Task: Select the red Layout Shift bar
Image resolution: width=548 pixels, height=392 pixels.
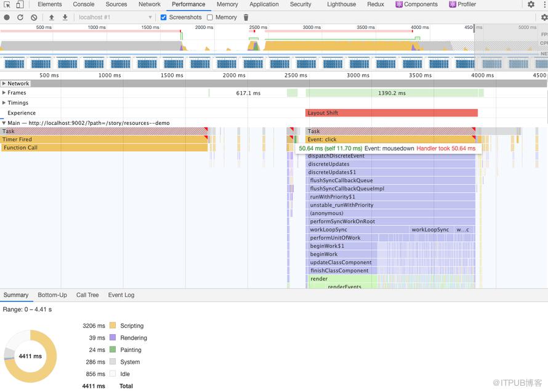Action: pyautogui.click(x=392, y=113)
